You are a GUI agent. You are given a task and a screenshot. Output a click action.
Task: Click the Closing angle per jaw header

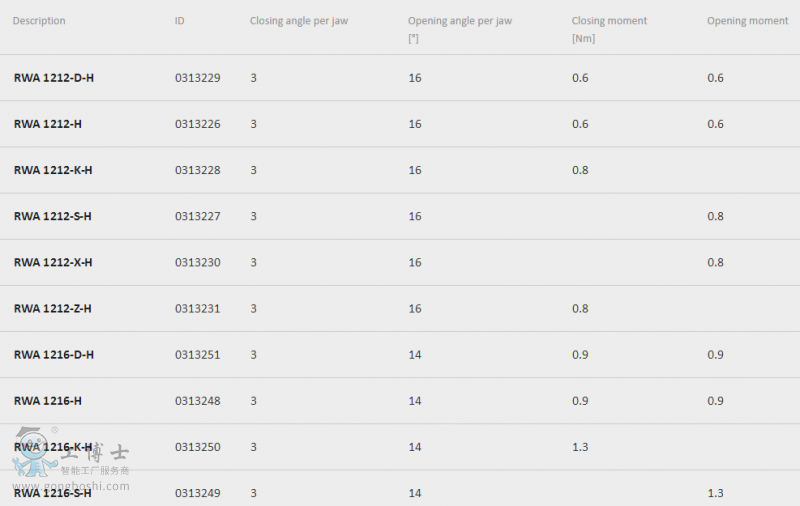299,21
